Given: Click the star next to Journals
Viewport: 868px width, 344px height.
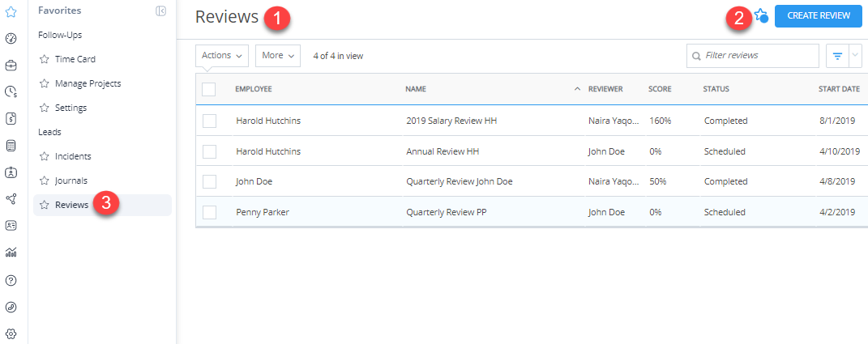Looking at the screenshot, I should click(44, 180).
